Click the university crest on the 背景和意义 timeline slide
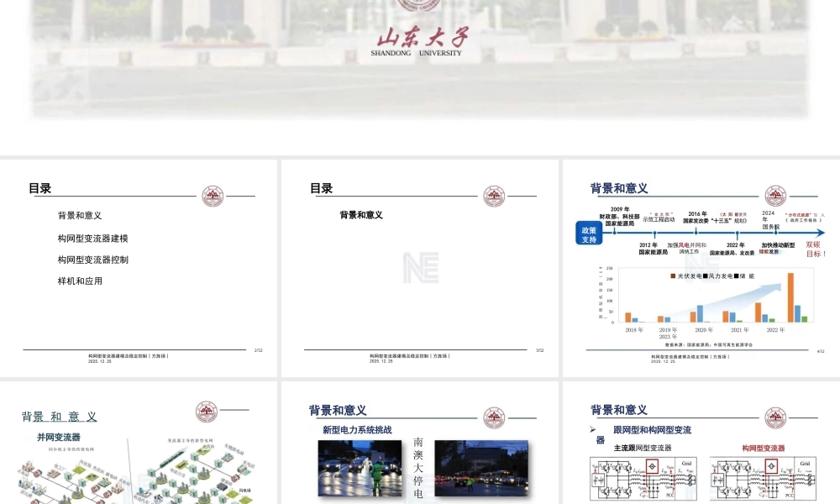The image size is (840, 504). (775, 194)
